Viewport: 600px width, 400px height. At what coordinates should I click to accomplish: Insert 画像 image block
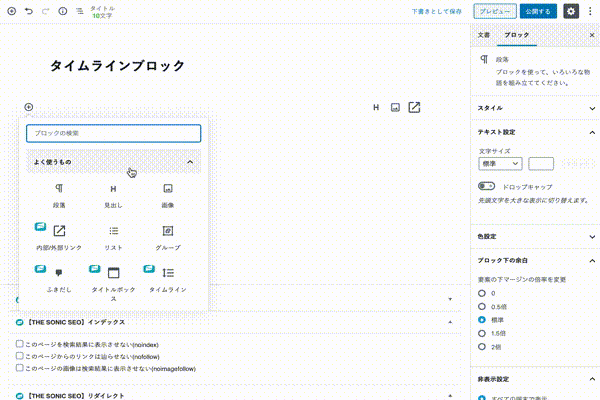click(x=168, y=196)
